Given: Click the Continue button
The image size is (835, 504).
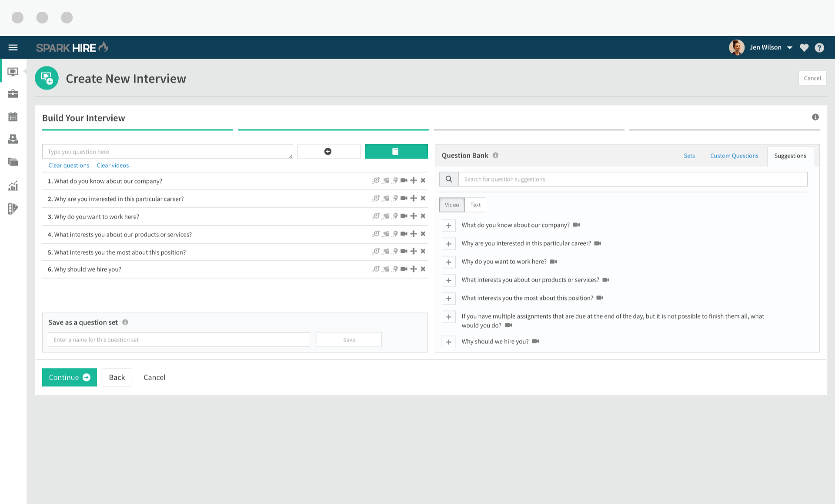Looking at the screenshot, I should 70,377.
